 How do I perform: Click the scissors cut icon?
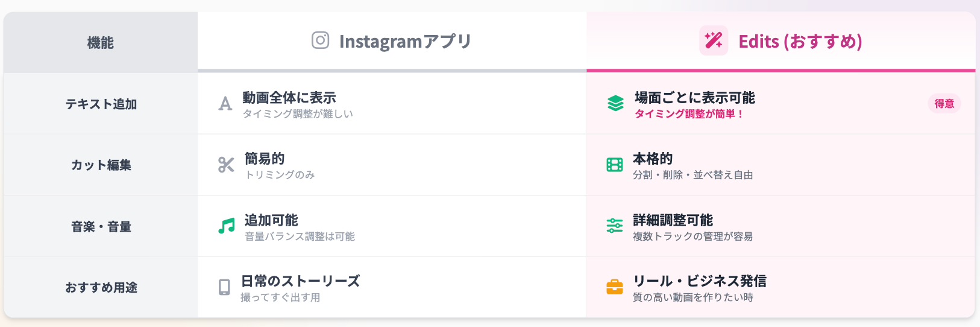click(x=226, y=165)
